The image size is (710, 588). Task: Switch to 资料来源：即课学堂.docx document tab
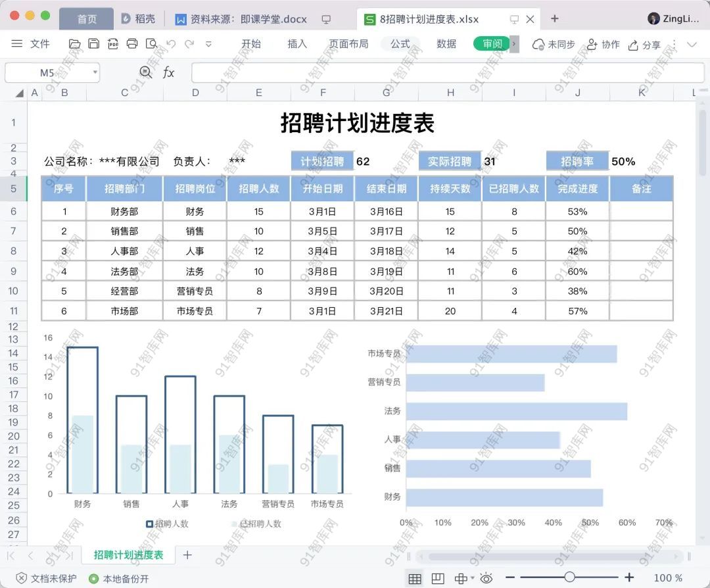[x=241, y=19]
